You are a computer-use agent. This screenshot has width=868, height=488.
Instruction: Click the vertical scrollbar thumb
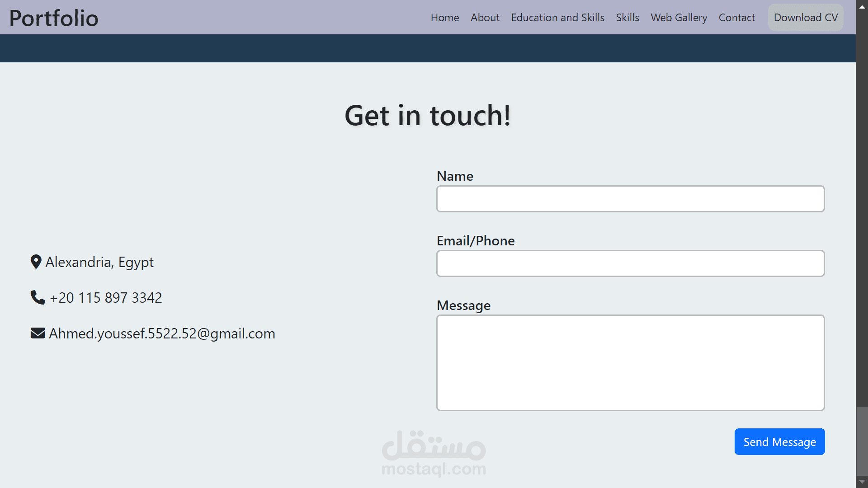pos(862,441)
